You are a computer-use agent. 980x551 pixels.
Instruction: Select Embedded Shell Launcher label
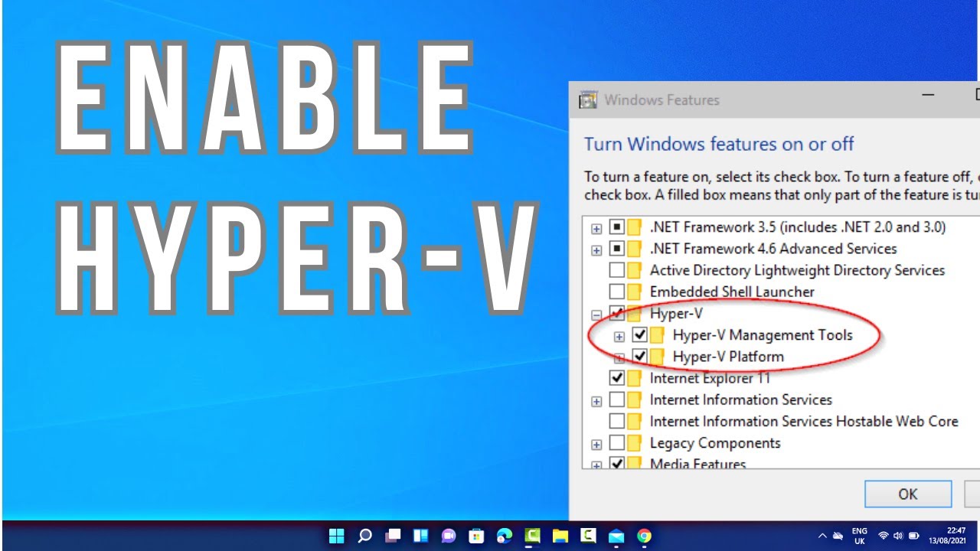pyautogui.click(x=732, y=292)
